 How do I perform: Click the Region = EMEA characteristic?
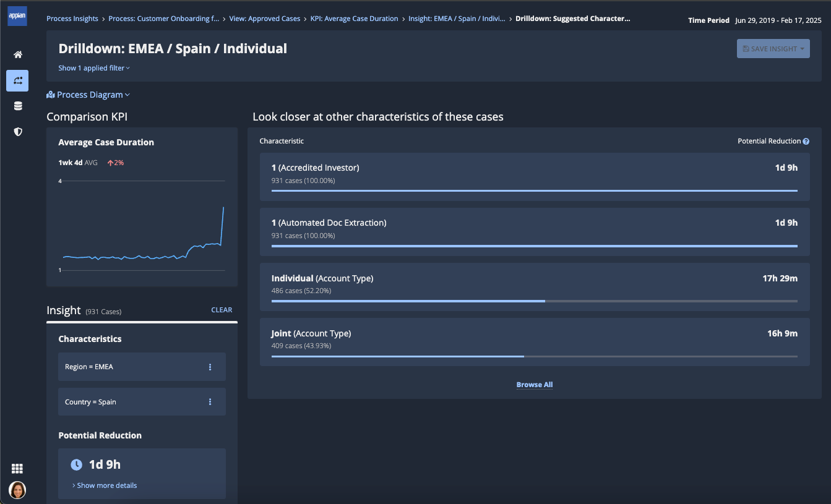142,367
